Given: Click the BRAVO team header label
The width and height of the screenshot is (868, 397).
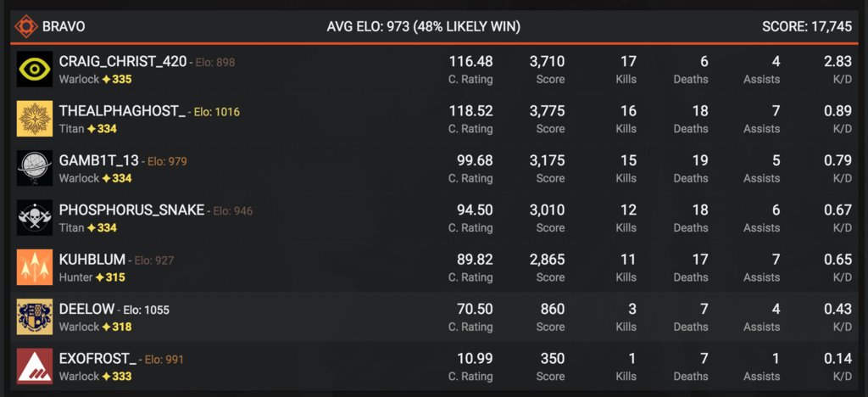Looking at the screenshot, I should tap(64, 26).
